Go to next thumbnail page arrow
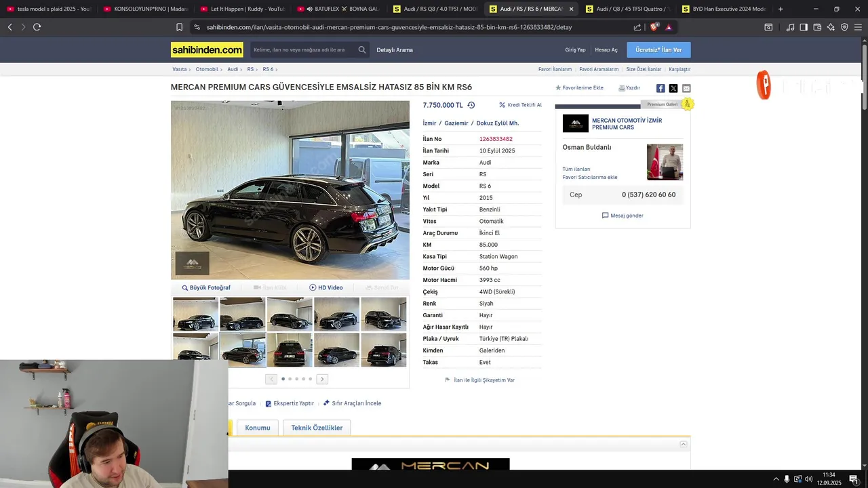The height and width of the screenshot is (488, 868). tap(322, 379)
